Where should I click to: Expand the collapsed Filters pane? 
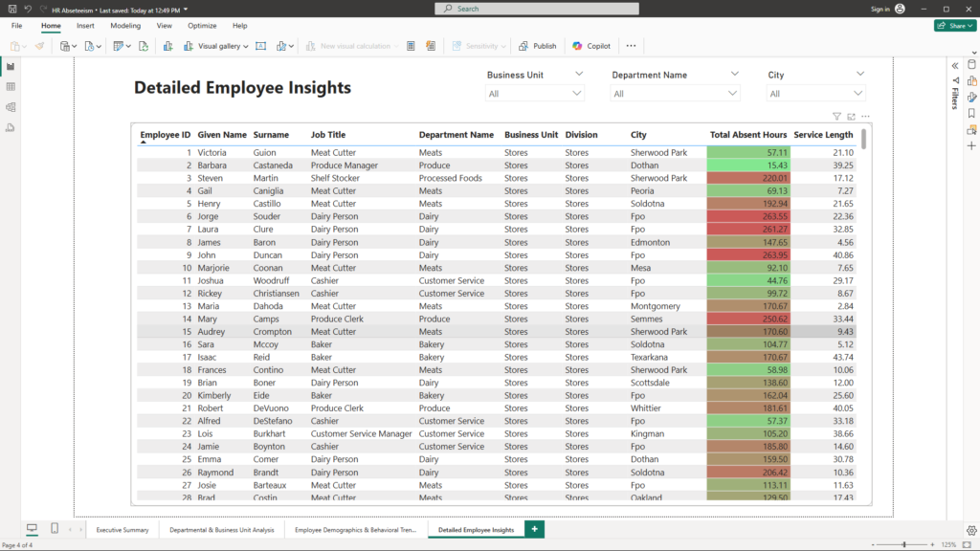point(954,65)
